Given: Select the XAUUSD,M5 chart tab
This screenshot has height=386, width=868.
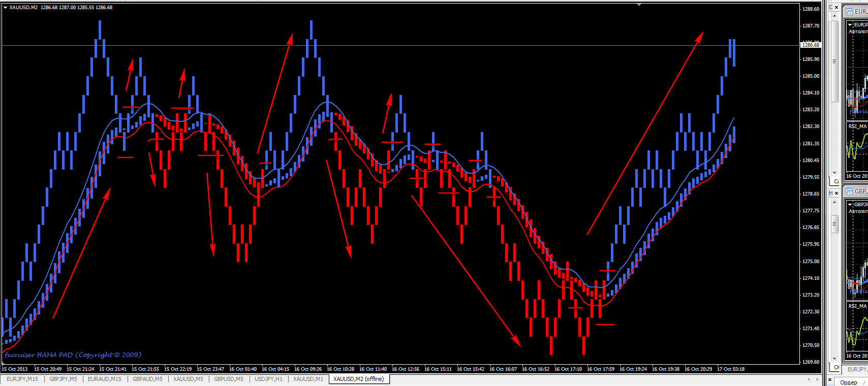Looking at the screenshot, I should pos(188,379).
